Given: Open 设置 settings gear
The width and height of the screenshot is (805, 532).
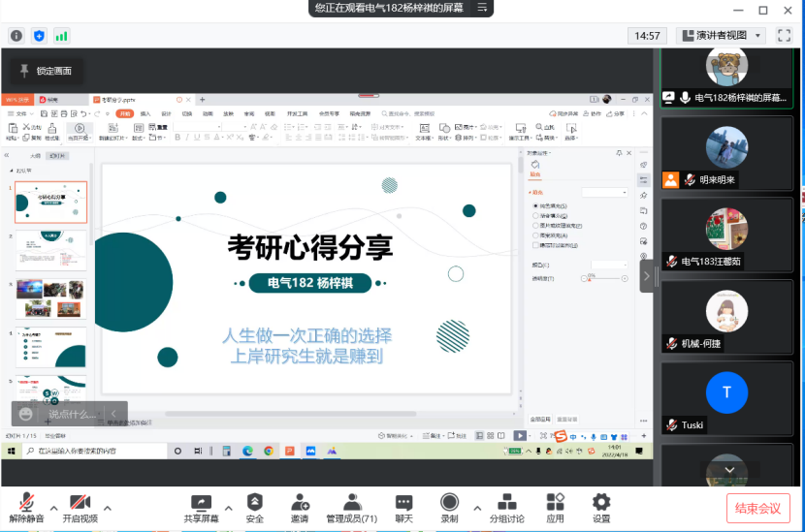Looking at the screenshot, I should pyautogui.click(x=601, y=507).
